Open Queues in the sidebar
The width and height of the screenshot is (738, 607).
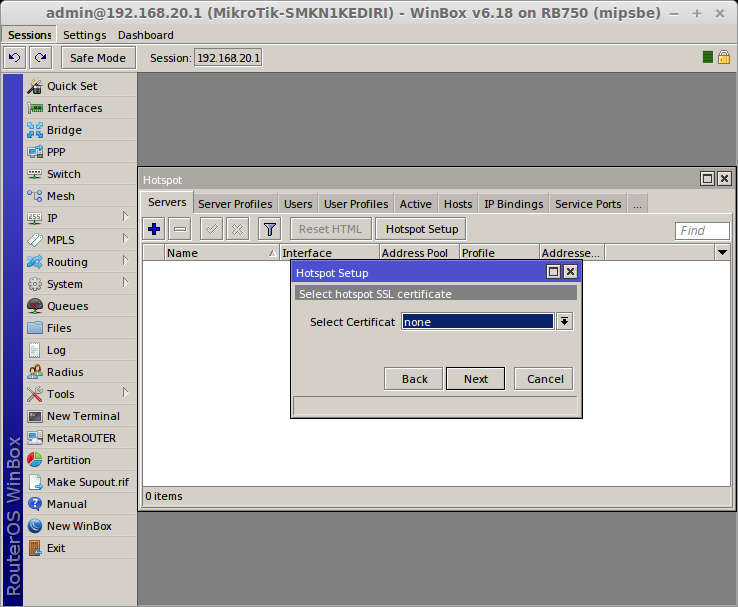coord(80,306)
